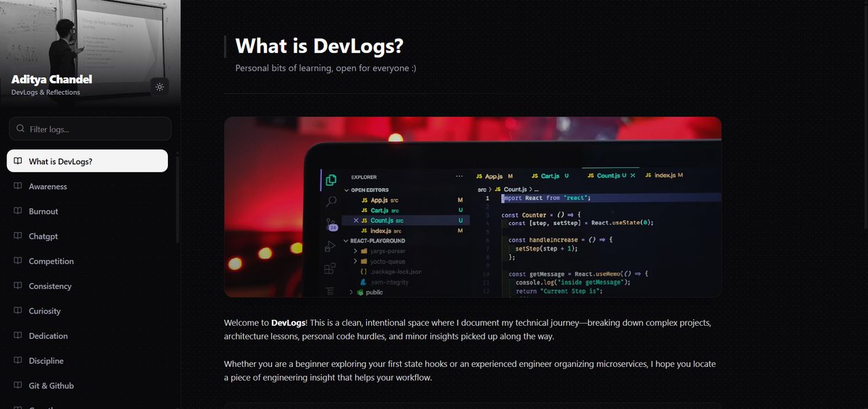The image size is (868, 409).
Task: Click book icon beside Burnout
Action: tap(18, 211)
